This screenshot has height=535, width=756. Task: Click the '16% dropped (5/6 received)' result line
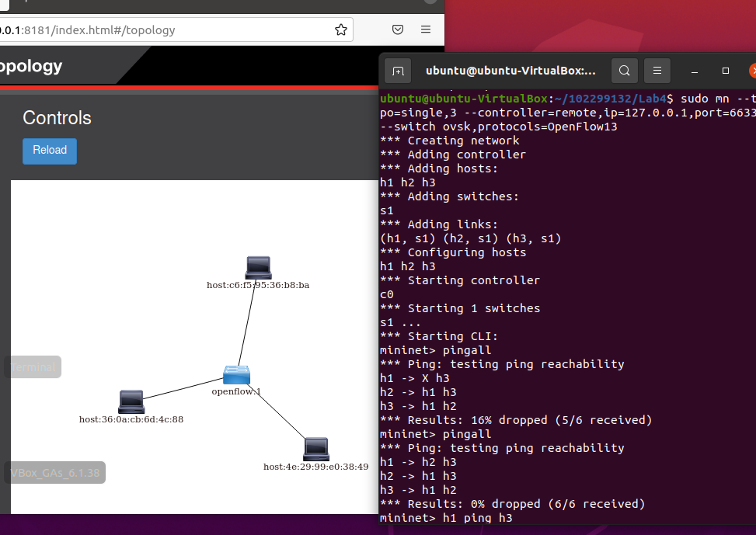pos(516,420)
